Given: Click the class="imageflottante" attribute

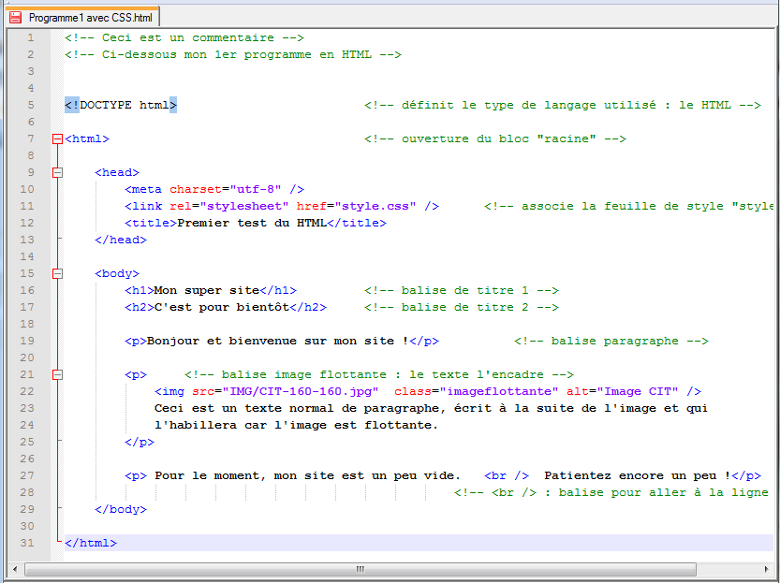Looking at the screenshot, I should point(476,391).
